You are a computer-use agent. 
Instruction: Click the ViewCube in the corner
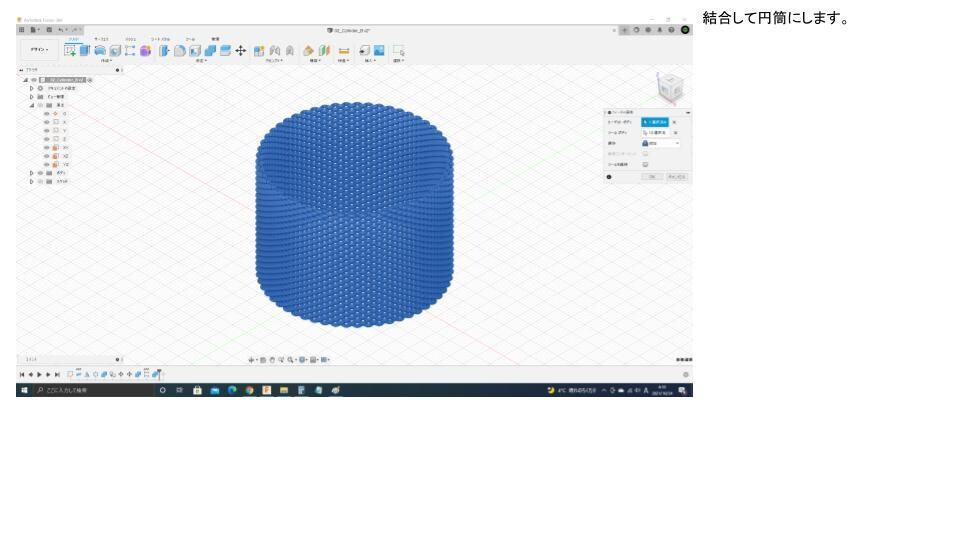coord(669,88)
